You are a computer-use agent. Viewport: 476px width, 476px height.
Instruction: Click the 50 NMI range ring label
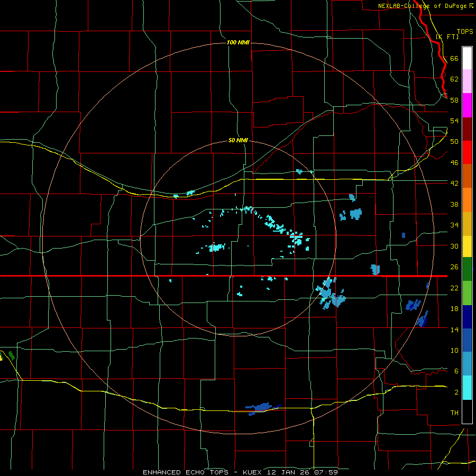(238, 140)
